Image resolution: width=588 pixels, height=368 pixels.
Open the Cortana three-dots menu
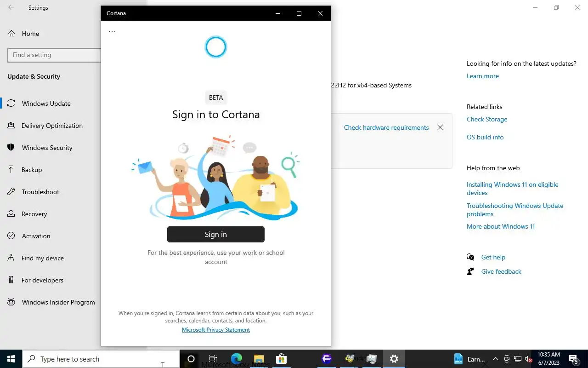(x=112, y=32)
